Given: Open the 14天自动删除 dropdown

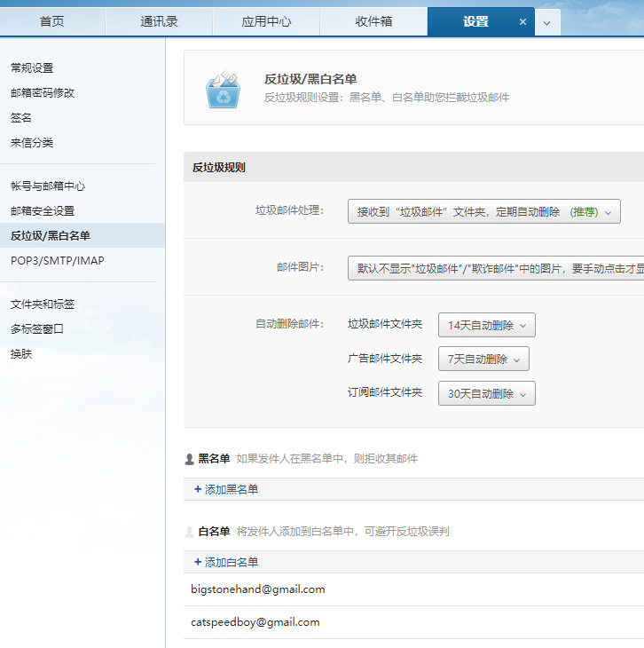Looking at the screenshot, I should point(487,325).
